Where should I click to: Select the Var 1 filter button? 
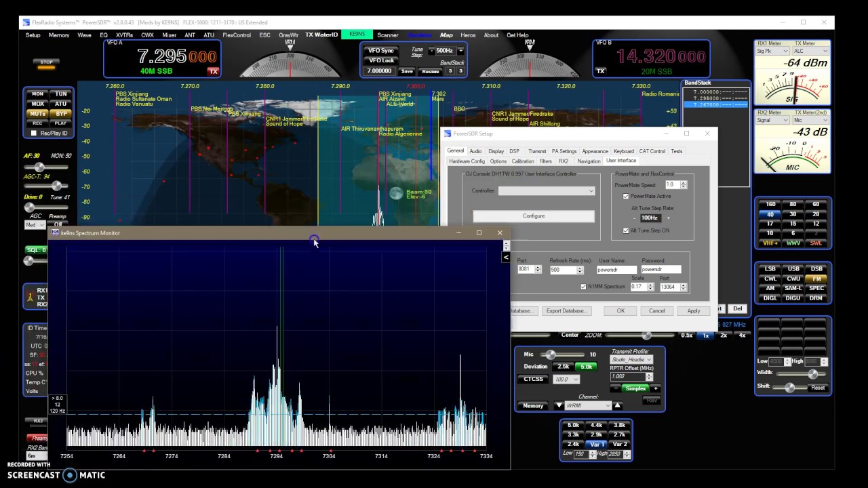coord(597,444)
